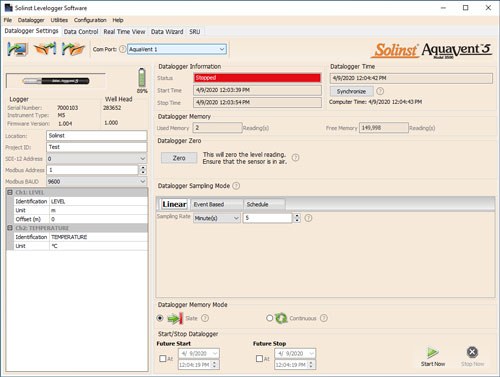Click the Sampling Rate help icon
500x377 pixels.
pyautogui.click(x=308, y=218)
